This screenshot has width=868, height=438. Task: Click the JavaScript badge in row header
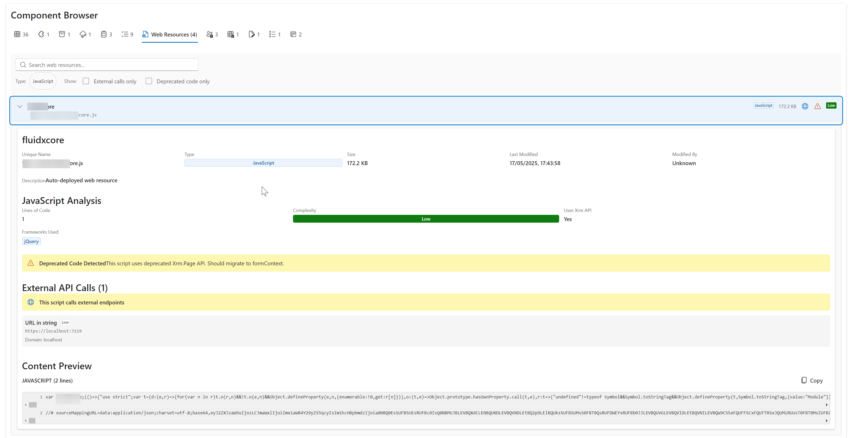pyautogui.click(x=763, y=105)
